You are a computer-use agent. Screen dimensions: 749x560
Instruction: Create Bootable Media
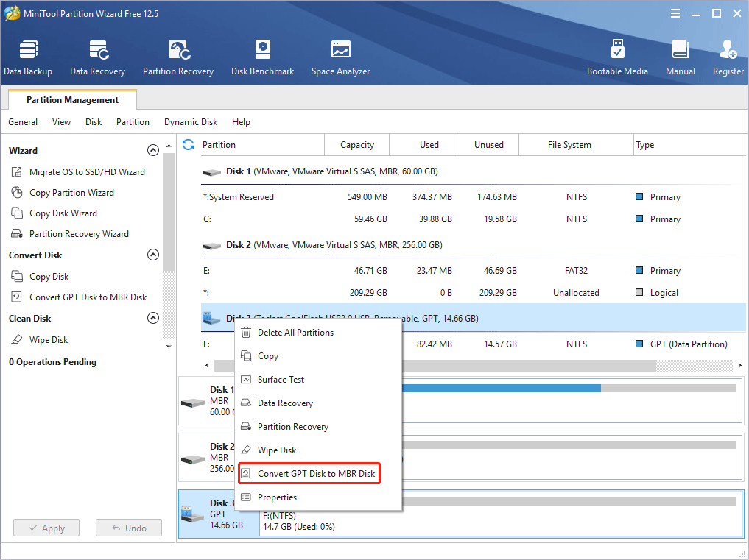[x=617, y=58]
